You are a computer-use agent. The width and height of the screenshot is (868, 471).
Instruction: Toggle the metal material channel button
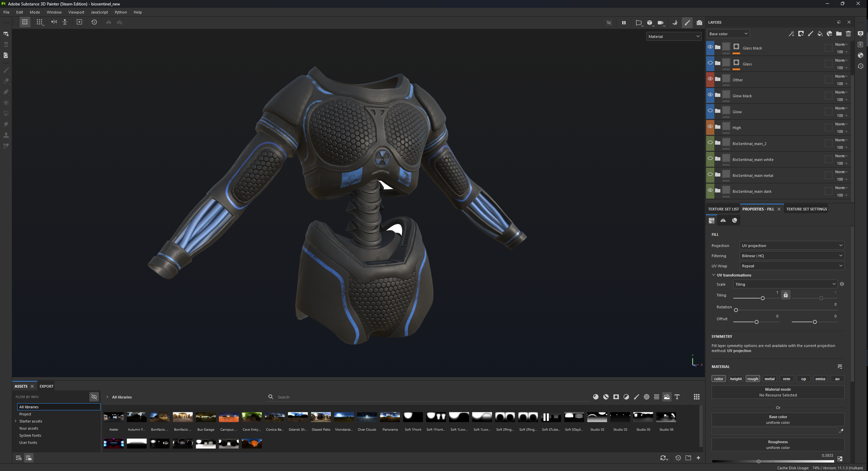coord(769,379)
